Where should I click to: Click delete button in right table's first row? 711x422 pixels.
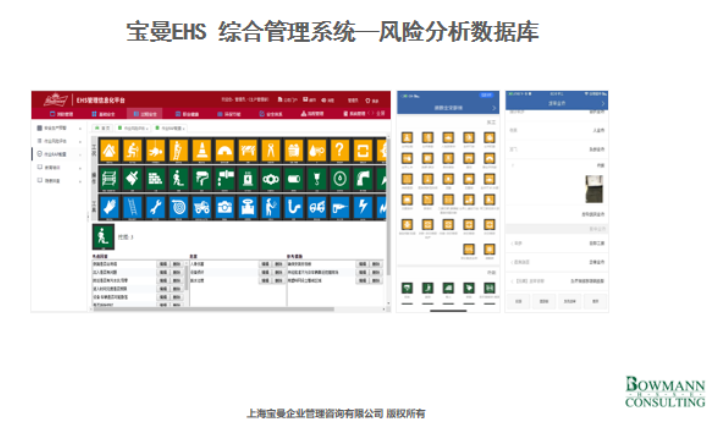[x=376, y=264]
